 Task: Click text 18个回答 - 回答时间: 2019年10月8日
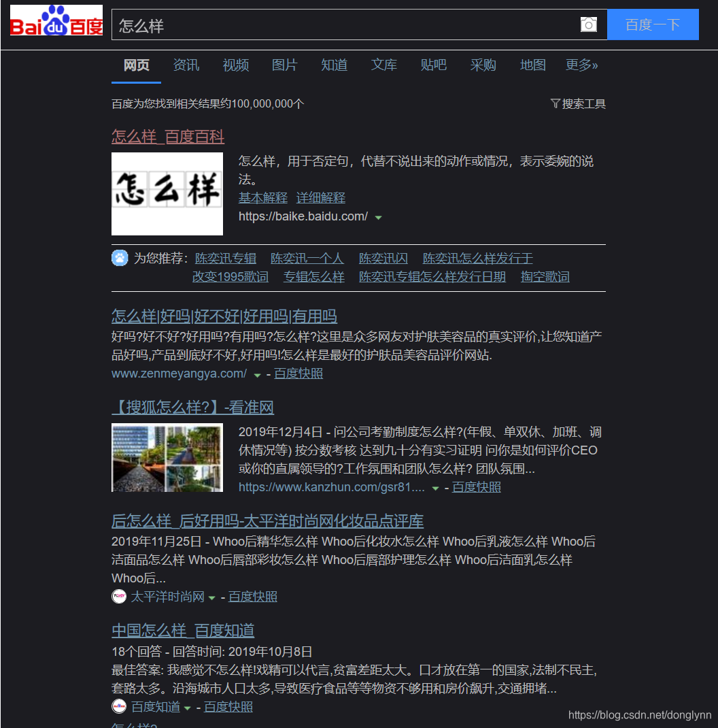click(x=212, y=651)
